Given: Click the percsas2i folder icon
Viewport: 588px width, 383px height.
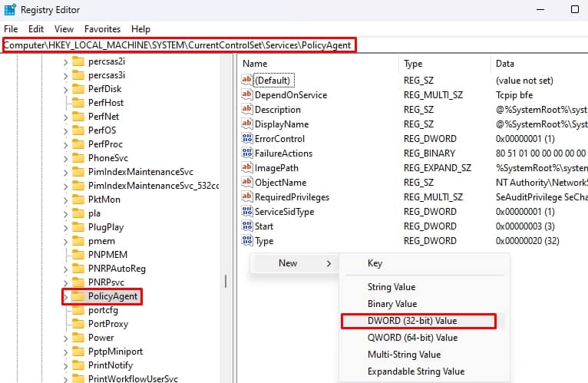Looking at the screenshot, I should [x=78, y=61].
